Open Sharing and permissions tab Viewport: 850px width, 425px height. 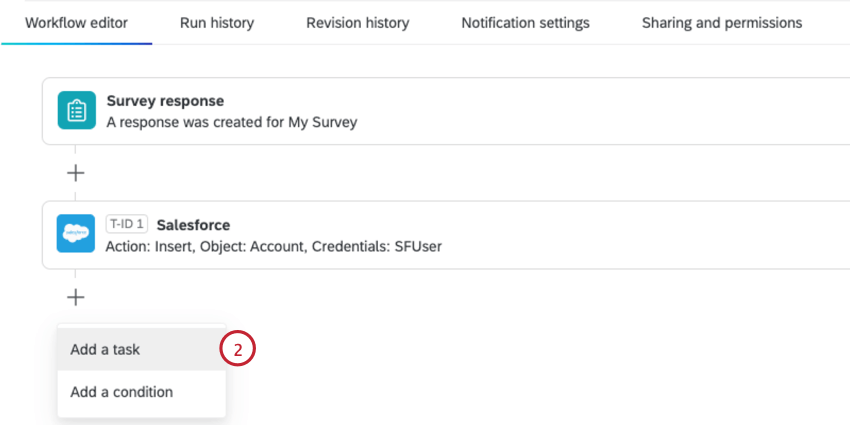tap(721, 22)
